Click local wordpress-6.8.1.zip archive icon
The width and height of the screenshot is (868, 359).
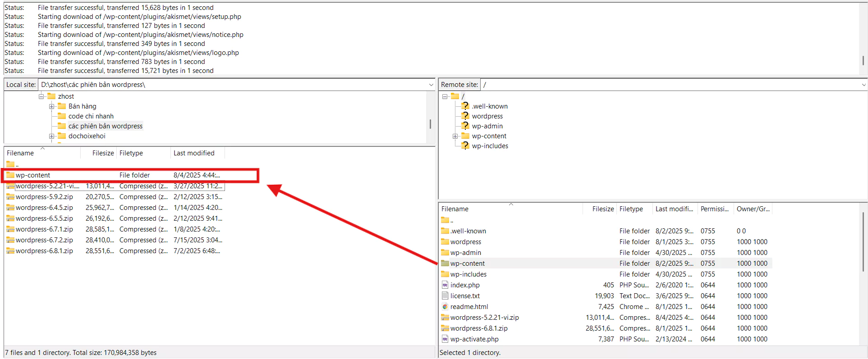[x=10, y=251]
